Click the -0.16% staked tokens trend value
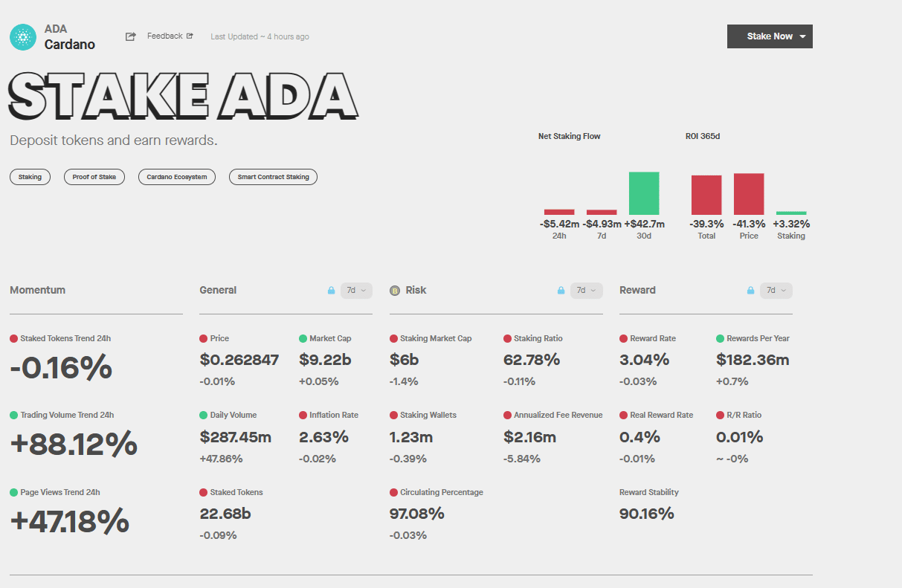This screenshot has height=588, width=902. click(x=61, y=367)
